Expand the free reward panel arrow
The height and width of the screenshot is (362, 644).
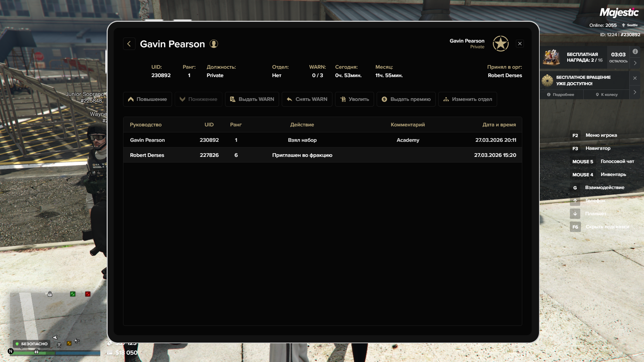pos(635,63)
